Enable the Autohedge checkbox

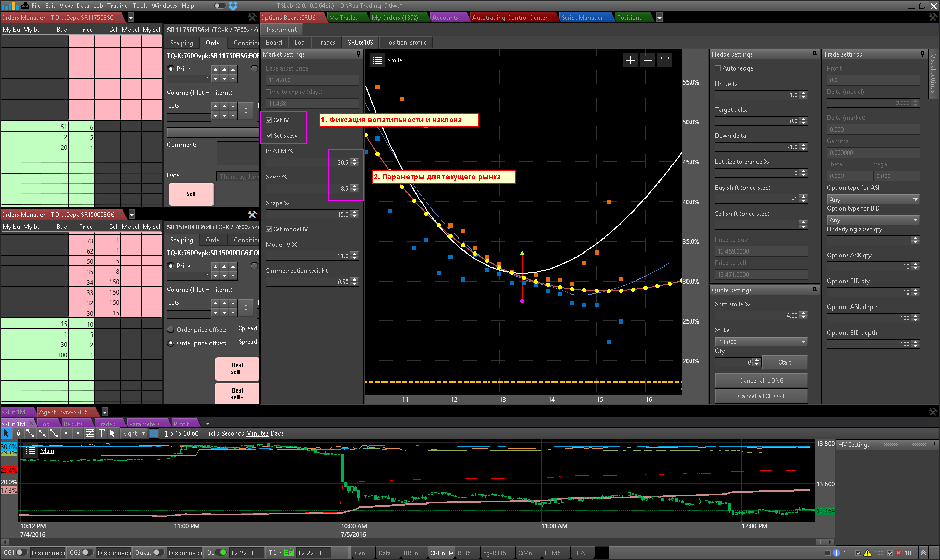718,68
